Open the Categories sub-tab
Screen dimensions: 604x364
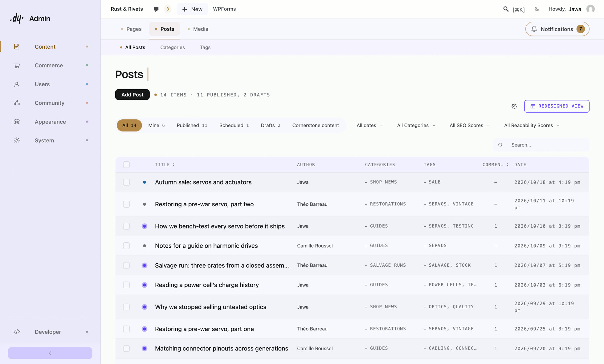point(172,47)
